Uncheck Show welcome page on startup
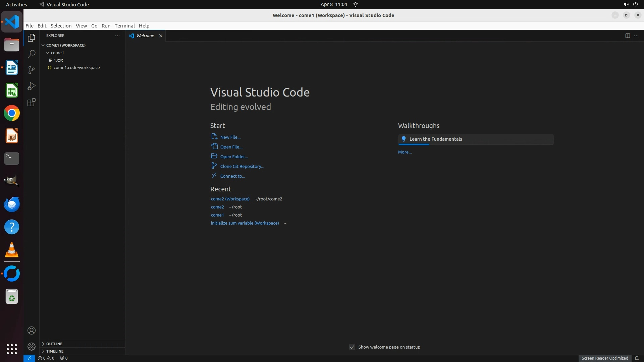Image resolution: width=644 pixels, height=362 pixels. pyautogui.click(x=352, y=347)
